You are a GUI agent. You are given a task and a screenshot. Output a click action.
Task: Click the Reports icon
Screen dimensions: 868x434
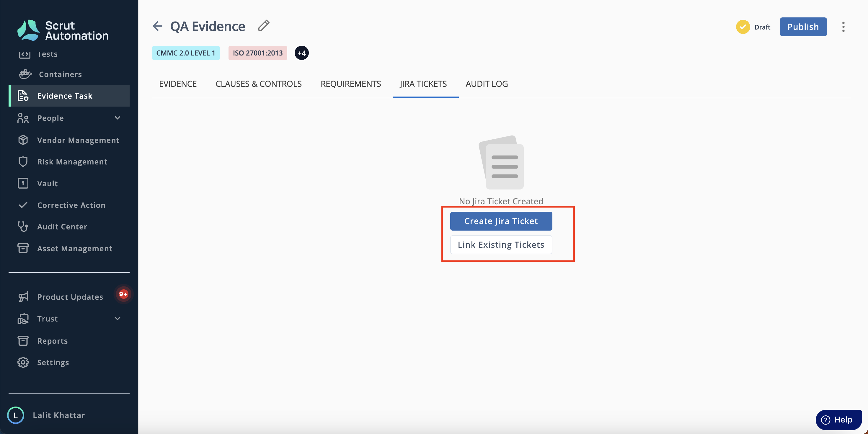(23, 341)
